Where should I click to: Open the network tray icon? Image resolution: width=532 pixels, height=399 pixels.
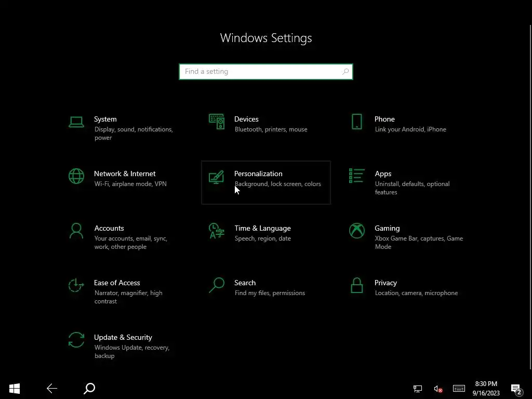(x=418, y=389)
